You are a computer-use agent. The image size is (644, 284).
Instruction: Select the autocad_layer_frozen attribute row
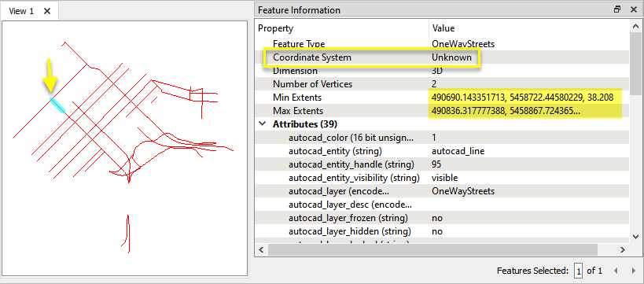(443, 218)
